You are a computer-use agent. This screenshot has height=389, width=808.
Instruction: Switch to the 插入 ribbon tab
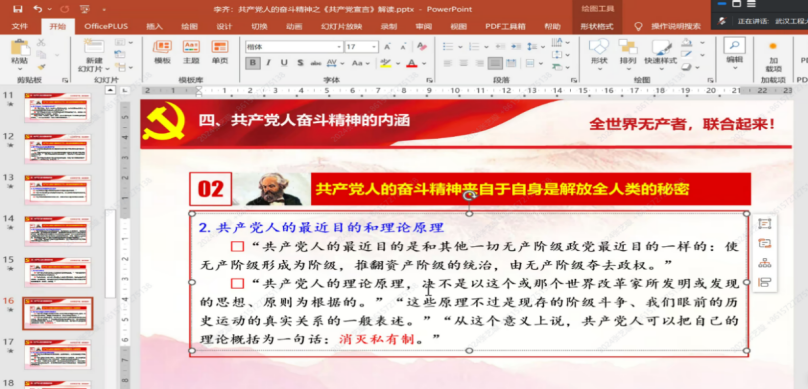(154, 26)
